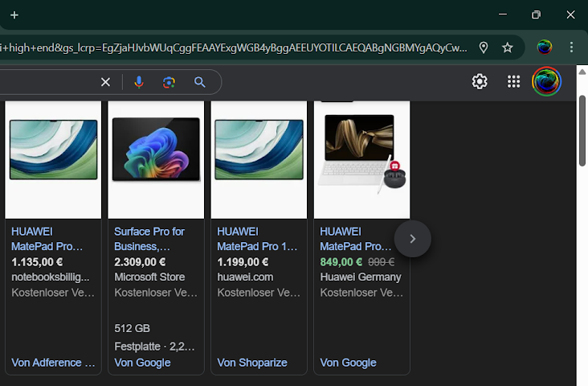The image size is (588, 386).
Task: Open Chrome's three-dot menu
Action: point(571,47)
